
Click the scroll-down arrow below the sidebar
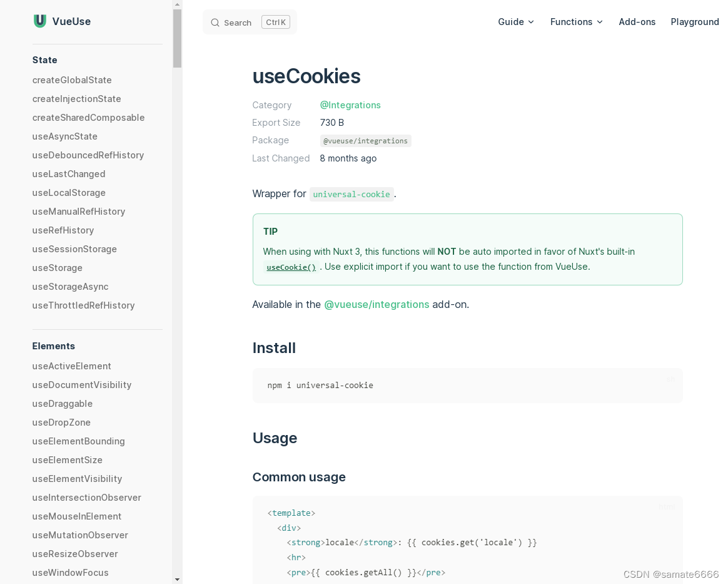tap(177, 578)
